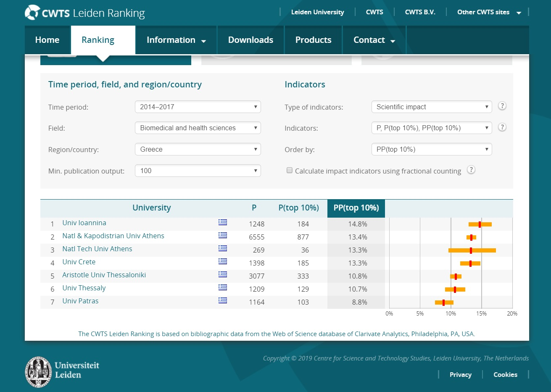Screen dimensions: 551x392
Task: Open the Type of indicators dropdown
Action: (x=432, y=107)
